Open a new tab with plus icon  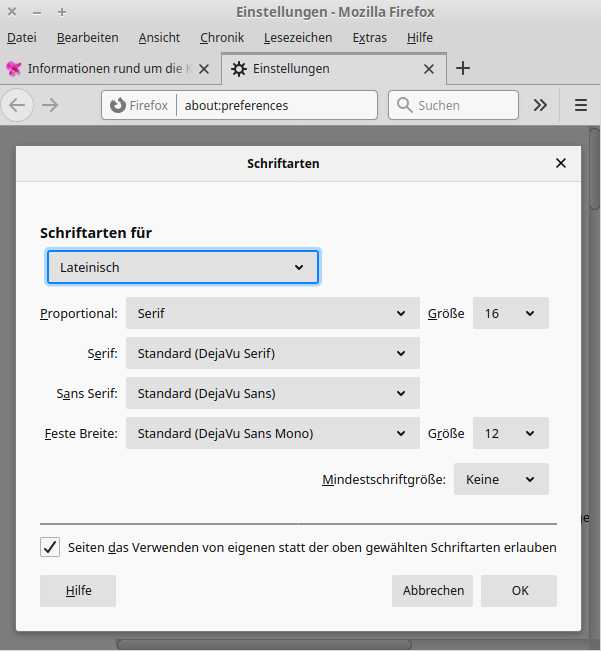click(462, 69)
